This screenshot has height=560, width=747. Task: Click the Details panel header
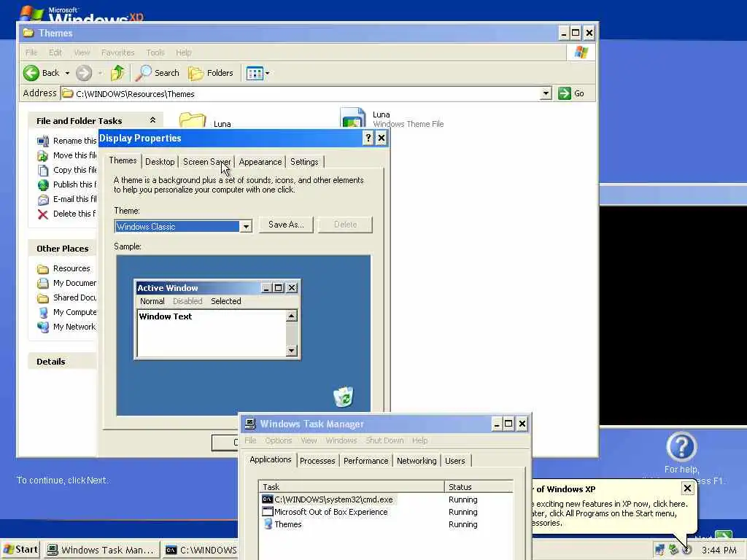coord(63,362)
